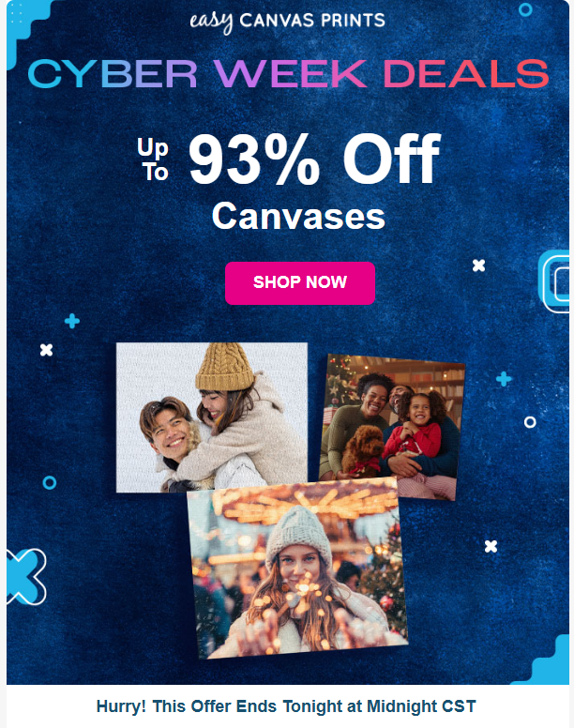The height and width of the screenshot is (728, 574).
Task: Open the woman with sparkler canvas photo
Action: coord(297,568)
